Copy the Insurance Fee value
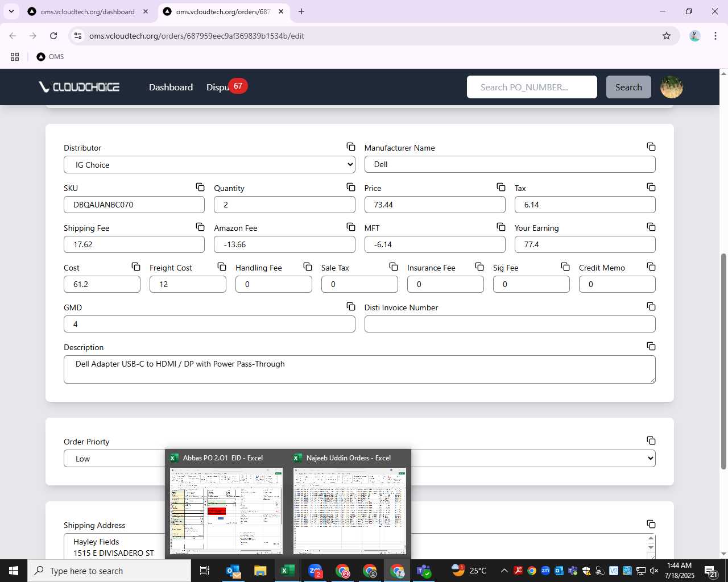 (479, 267)
